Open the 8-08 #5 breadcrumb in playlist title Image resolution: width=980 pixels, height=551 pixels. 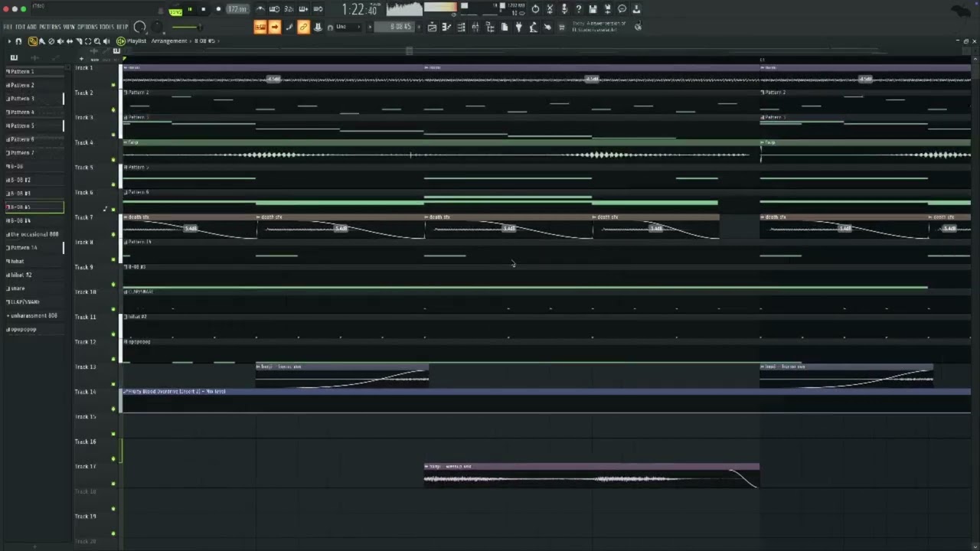(x=204, y=41)
